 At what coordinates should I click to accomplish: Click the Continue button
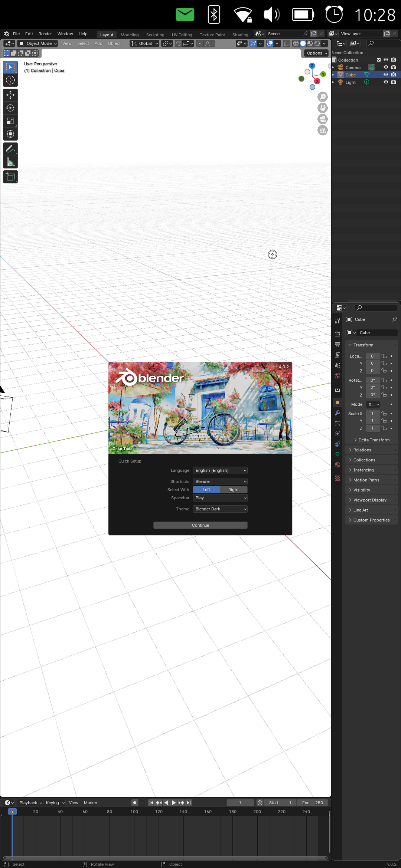(x=200, y=525)
